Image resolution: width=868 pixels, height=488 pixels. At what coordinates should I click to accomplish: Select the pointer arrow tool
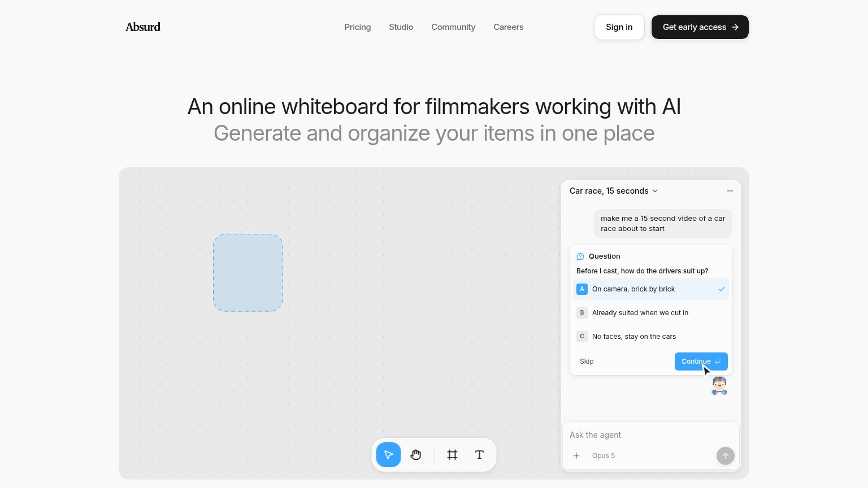(x=388, y=455)
